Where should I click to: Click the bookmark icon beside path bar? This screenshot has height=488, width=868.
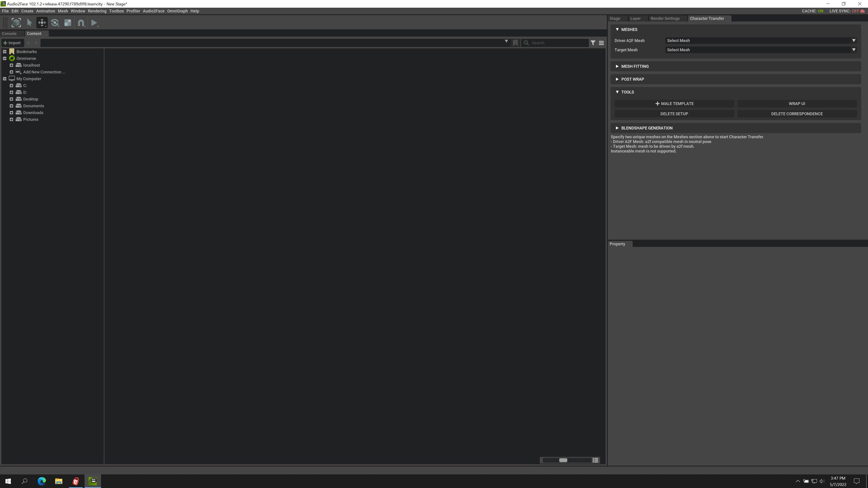[x=515, y=43]
